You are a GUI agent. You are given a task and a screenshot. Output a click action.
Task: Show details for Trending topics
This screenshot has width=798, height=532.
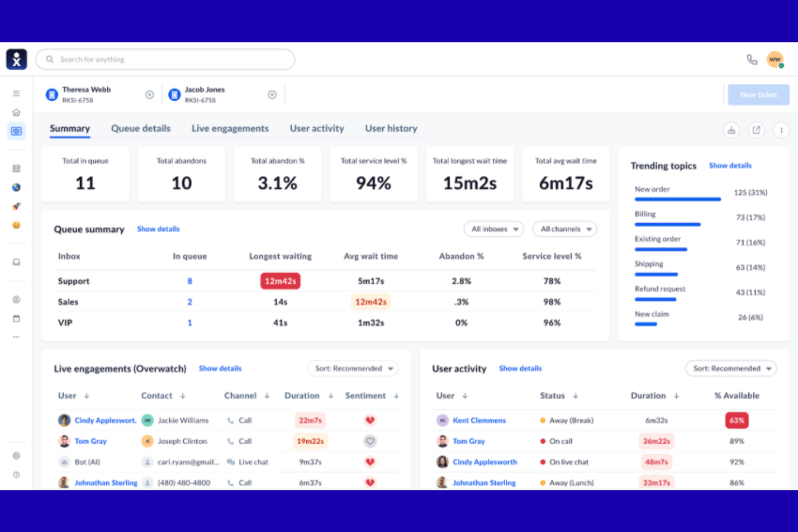pyautogui.click(x=730, y=165)
